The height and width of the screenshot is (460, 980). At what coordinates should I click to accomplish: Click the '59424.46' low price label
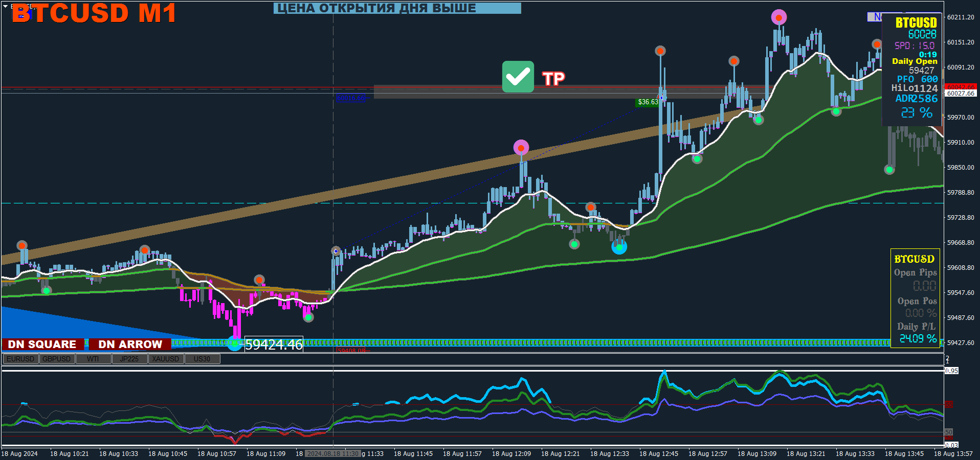(274, 344)
